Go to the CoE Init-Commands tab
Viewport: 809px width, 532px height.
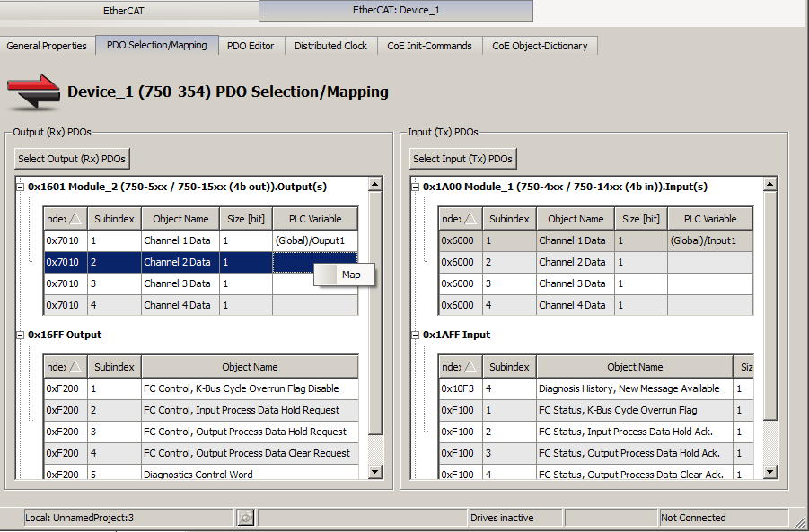[429, 46]
